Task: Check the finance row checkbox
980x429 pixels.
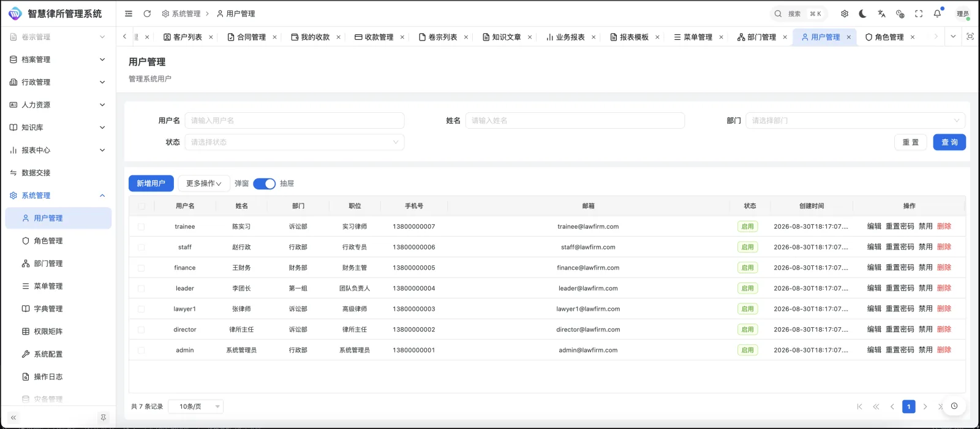Action: tap(141, 268)
